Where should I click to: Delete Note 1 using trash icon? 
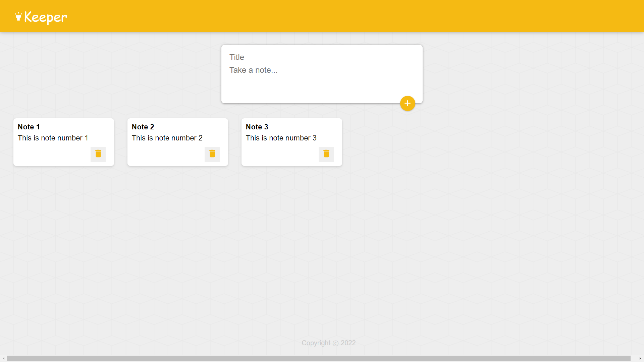tap(98, 154)
